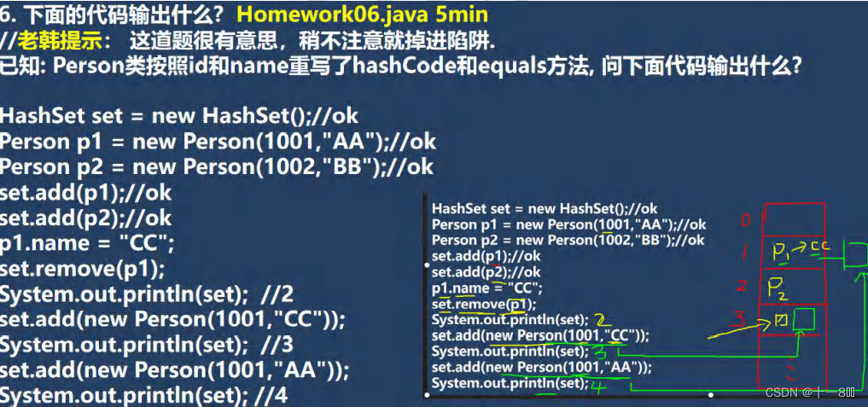Image resolution: width=868 pixels, height=407 pixels.
Task: Click the yellow text "Homework06.java 5min"
Action: (x=362, y=15)
